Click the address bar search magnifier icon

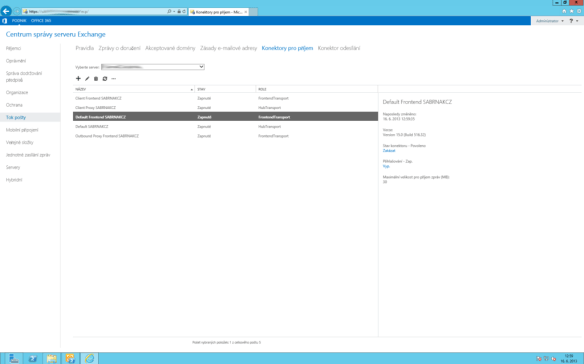click(169, 12)
